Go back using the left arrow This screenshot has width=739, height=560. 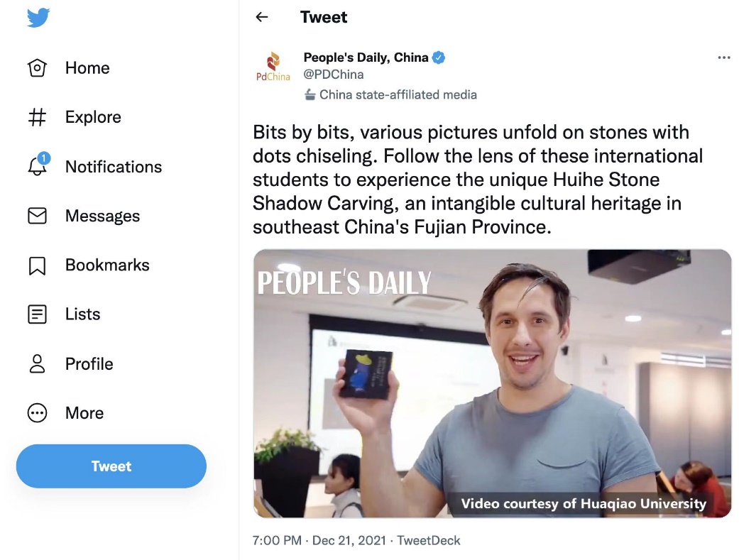[x=262, y=17]
